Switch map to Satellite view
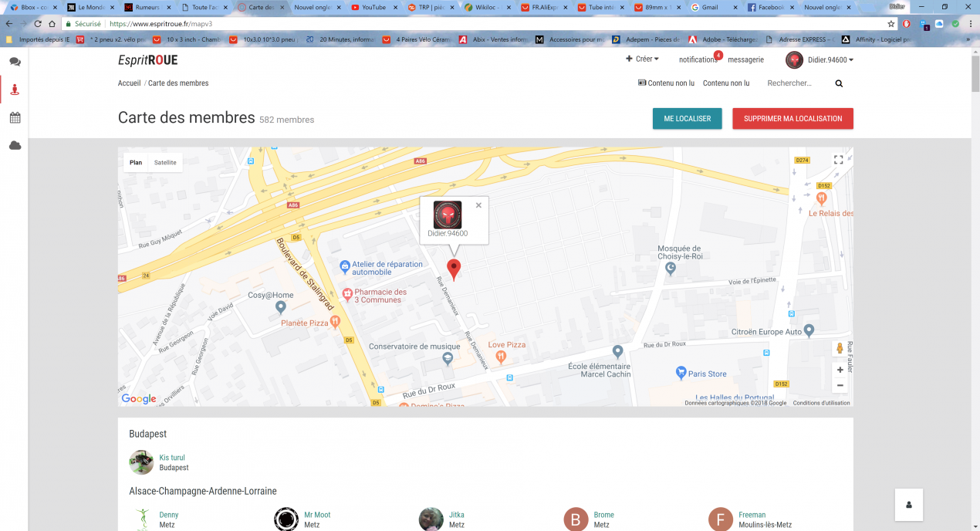 (x=165, y=162)
